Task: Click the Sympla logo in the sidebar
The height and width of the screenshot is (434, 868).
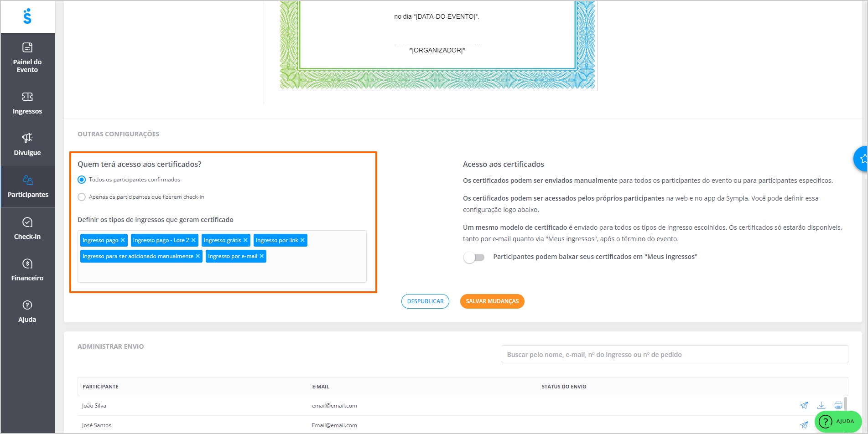Action: pos(27,16)
